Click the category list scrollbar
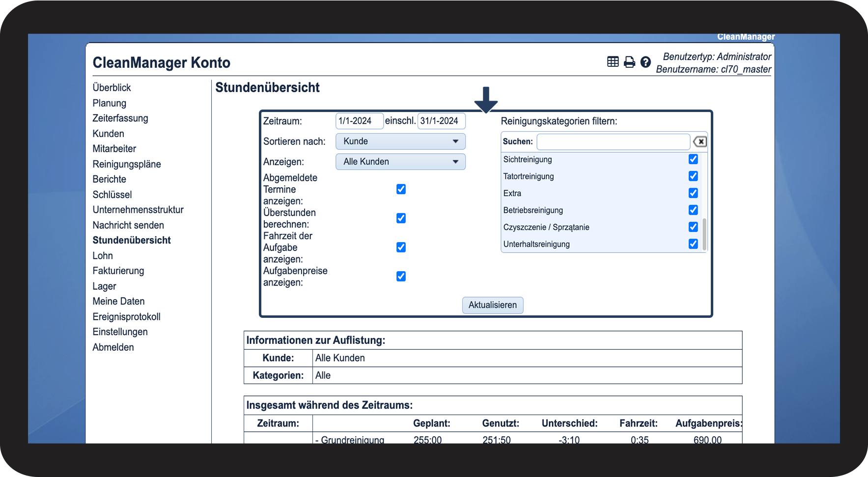This screenshot has height=477, width=868. (704, 234)
